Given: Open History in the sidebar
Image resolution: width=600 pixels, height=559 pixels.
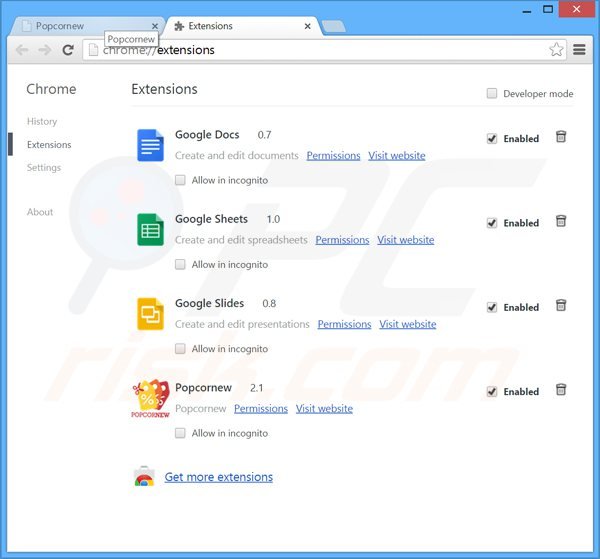Looking at the screenshot, I should point(42,121).
